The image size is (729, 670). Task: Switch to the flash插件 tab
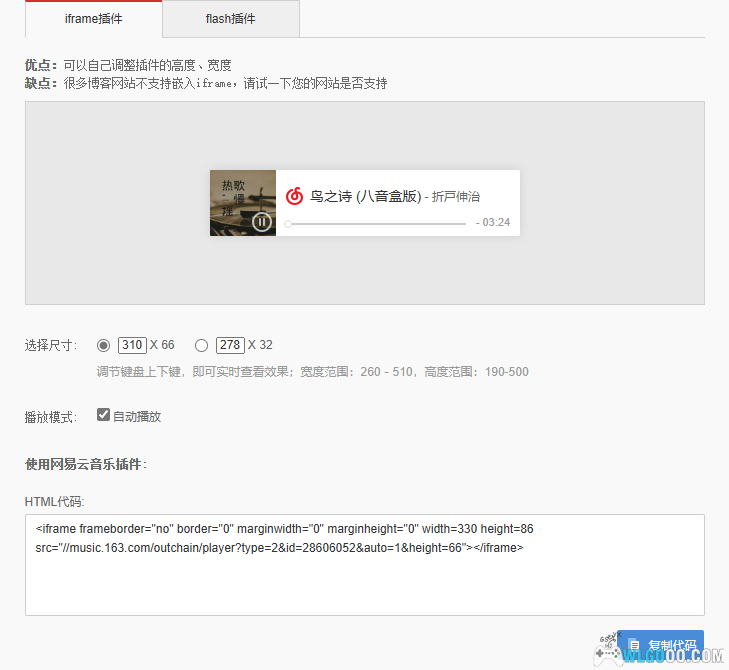tap(231, 19)
